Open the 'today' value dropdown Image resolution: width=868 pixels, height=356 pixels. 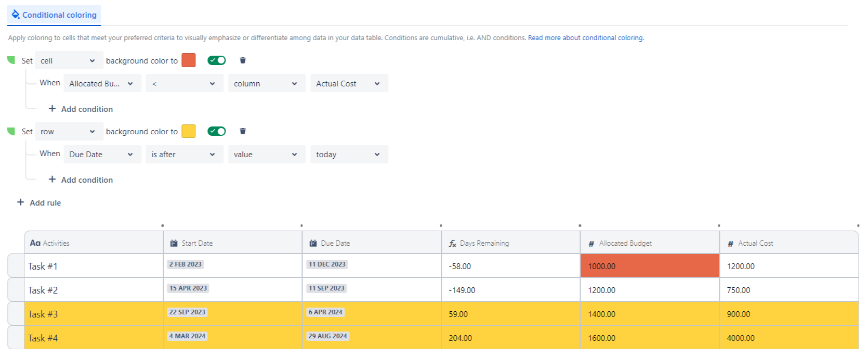coord(349,155)
